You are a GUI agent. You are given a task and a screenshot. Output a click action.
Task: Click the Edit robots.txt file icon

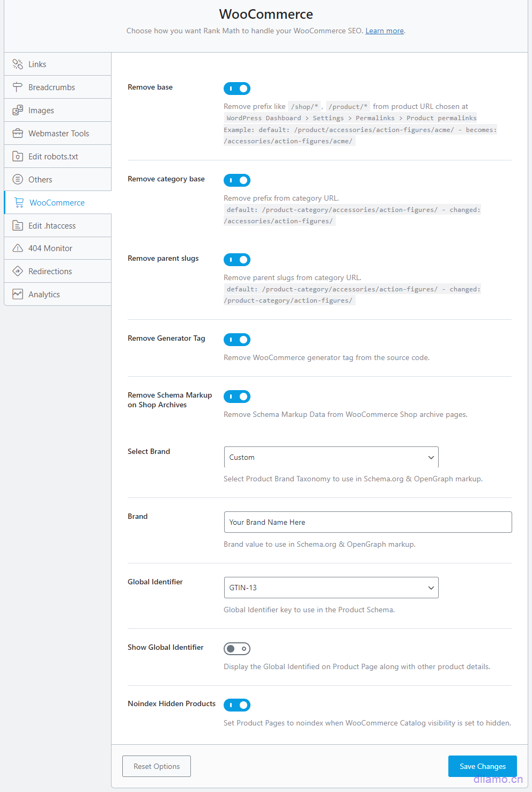pyautogui.click(x=18, y=157)
